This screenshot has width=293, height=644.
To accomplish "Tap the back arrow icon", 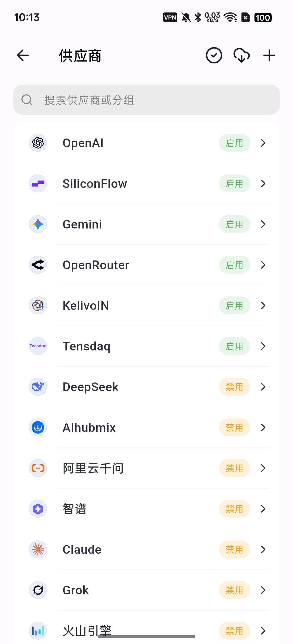I will tap(23, 56).
